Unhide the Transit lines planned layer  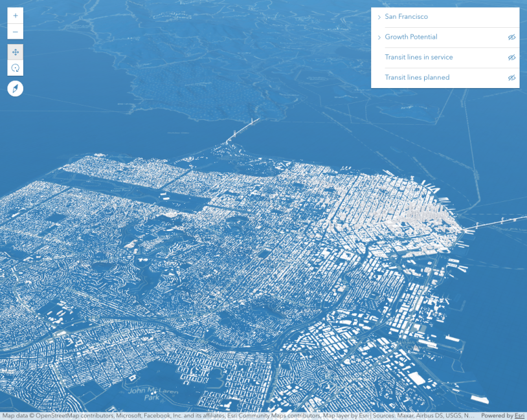click(511, 78)
